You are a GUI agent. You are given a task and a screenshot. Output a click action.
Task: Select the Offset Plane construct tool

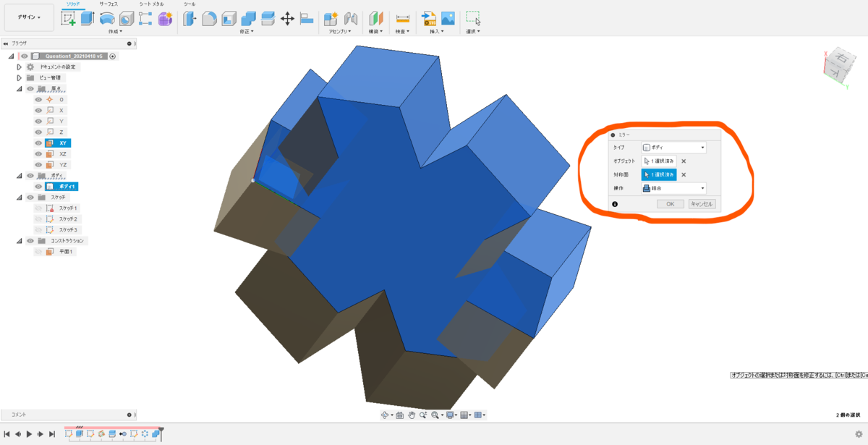tap(376, 19)
